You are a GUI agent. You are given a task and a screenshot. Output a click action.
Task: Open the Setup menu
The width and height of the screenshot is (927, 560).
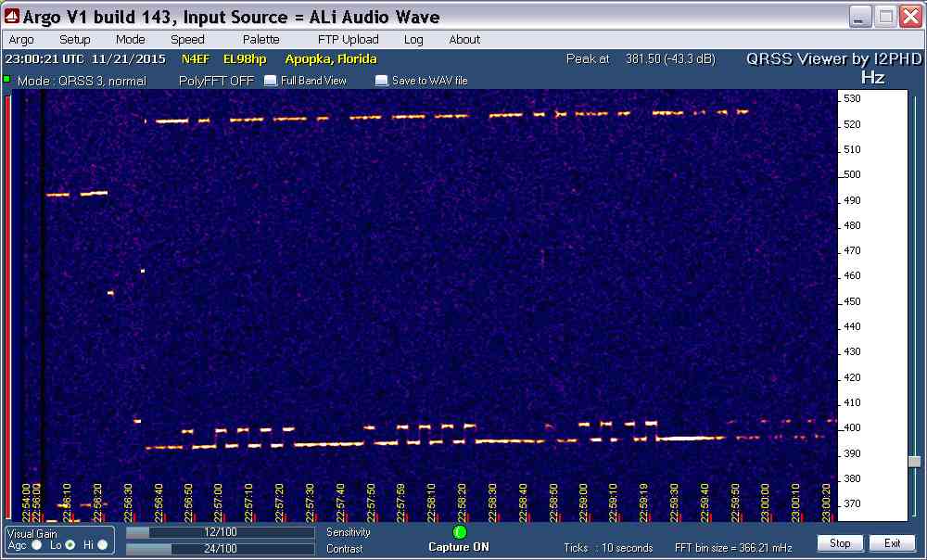tap(75, 40)
